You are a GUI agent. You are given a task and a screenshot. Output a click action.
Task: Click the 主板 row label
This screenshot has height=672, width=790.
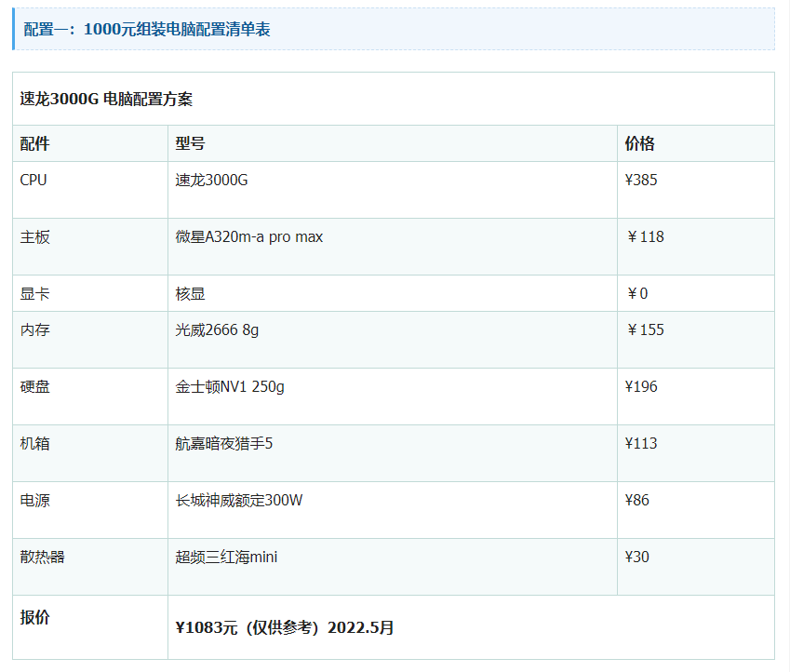(x=34, y=236)
